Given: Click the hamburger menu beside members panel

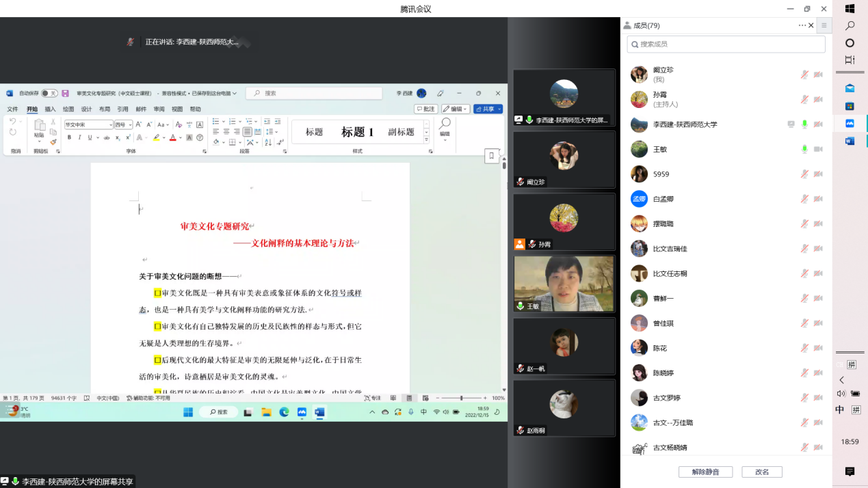Looking at the screenshot, I should coord(824,25).
